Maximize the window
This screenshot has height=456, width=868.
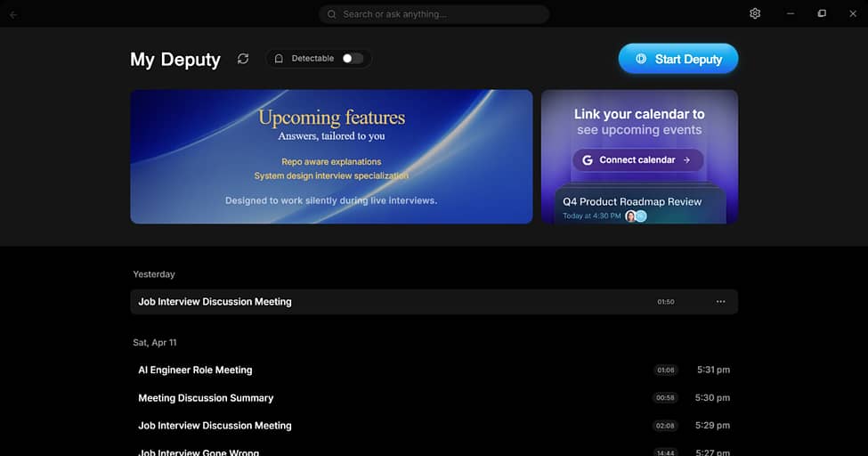[x=822, y=13]
